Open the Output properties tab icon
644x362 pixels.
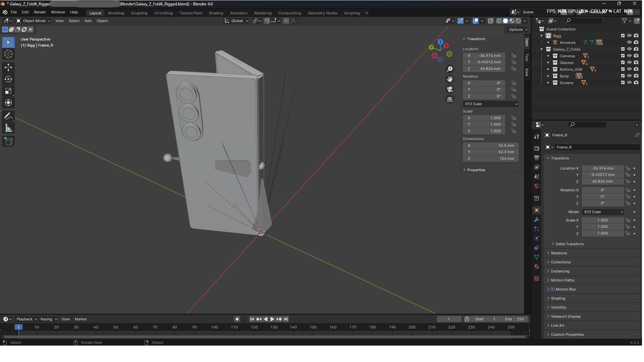(x=537, y=158)
